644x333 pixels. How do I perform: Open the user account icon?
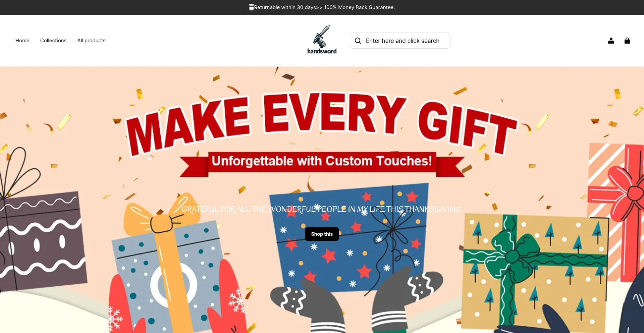point(611,41)
